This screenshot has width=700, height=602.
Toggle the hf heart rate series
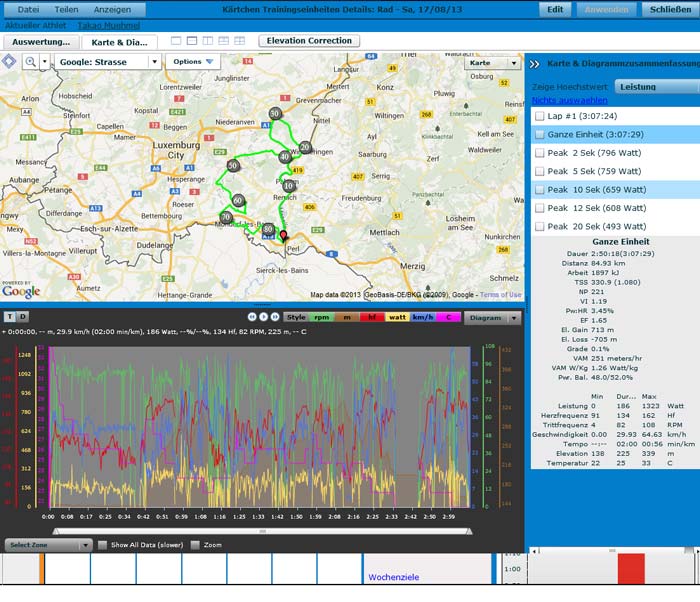coord(372,317)
